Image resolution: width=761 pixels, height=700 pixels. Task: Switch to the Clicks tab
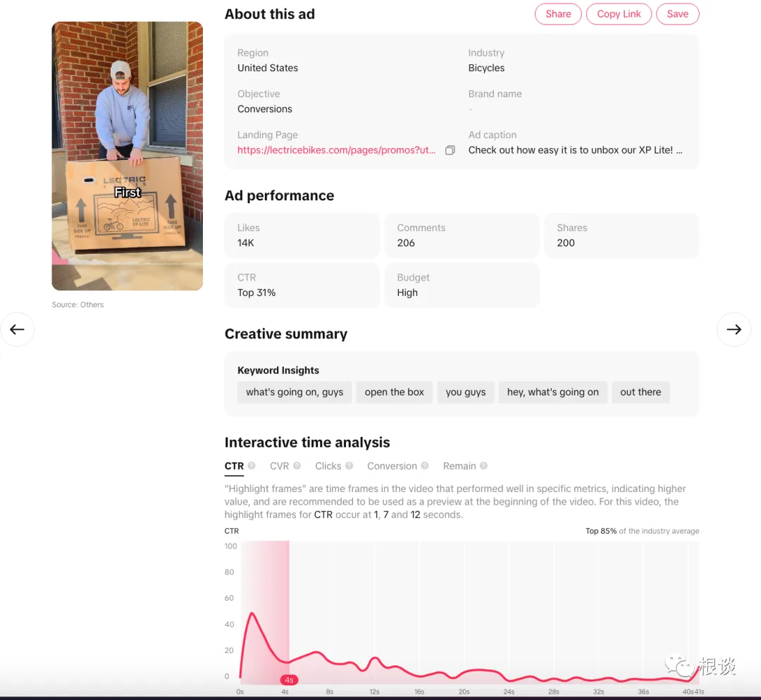pyautogui.click(x=328, y=466)
